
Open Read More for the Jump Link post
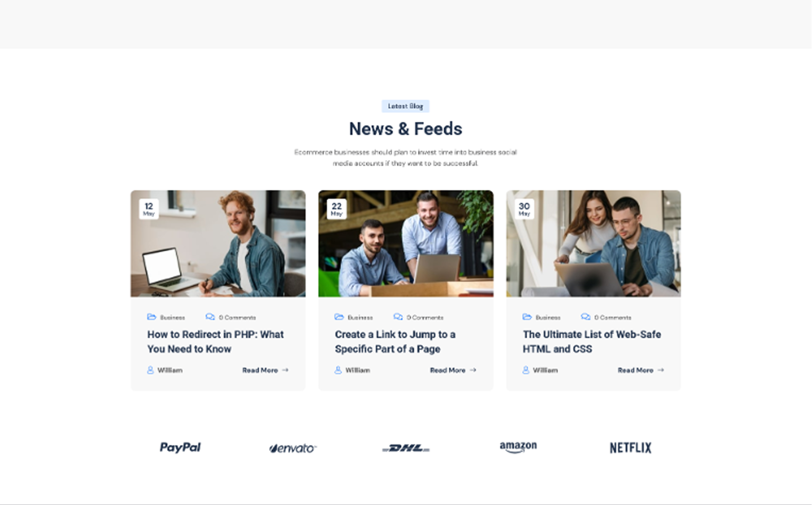453,370
